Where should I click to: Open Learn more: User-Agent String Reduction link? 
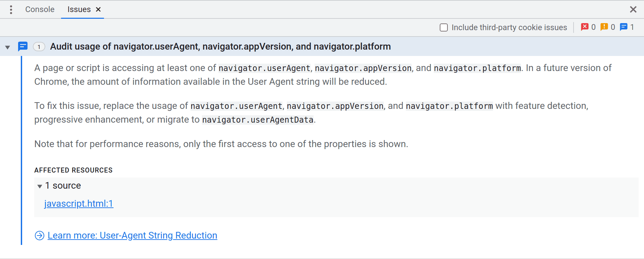click(132, 236)
